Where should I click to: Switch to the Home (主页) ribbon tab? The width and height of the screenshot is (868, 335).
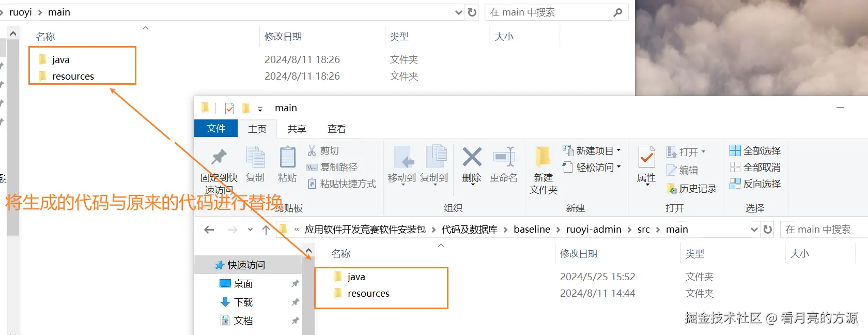(257, 129)
